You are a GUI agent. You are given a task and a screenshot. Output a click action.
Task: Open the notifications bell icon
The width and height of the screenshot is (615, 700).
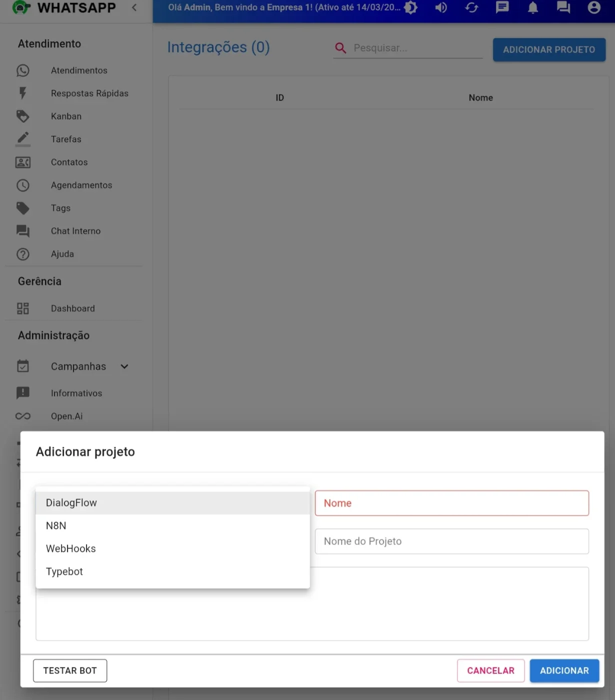(533, 7)
